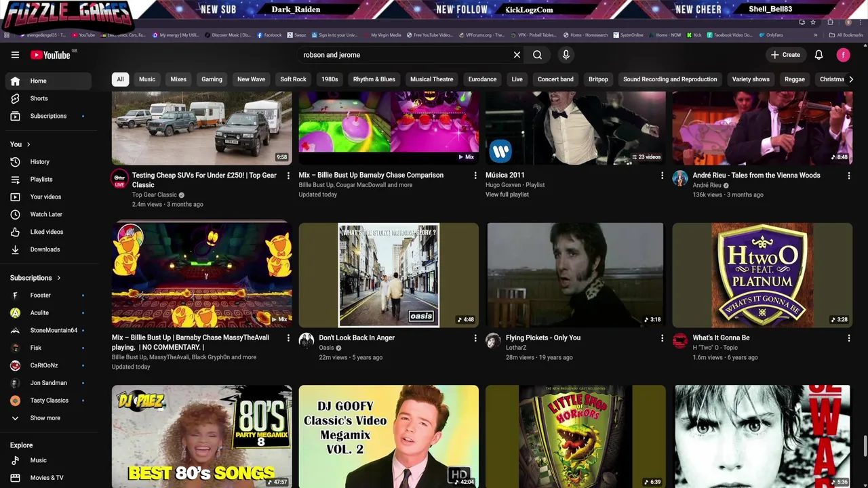
Task: Open more options for Testing Cheap SUVs video
Action: [x=288, y=176]
